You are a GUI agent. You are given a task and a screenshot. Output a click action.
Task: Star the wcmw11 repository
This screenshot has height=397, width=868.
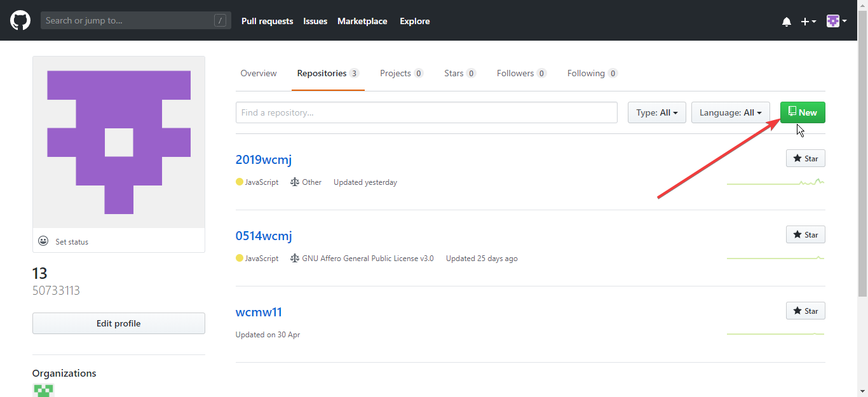[805, 311]
